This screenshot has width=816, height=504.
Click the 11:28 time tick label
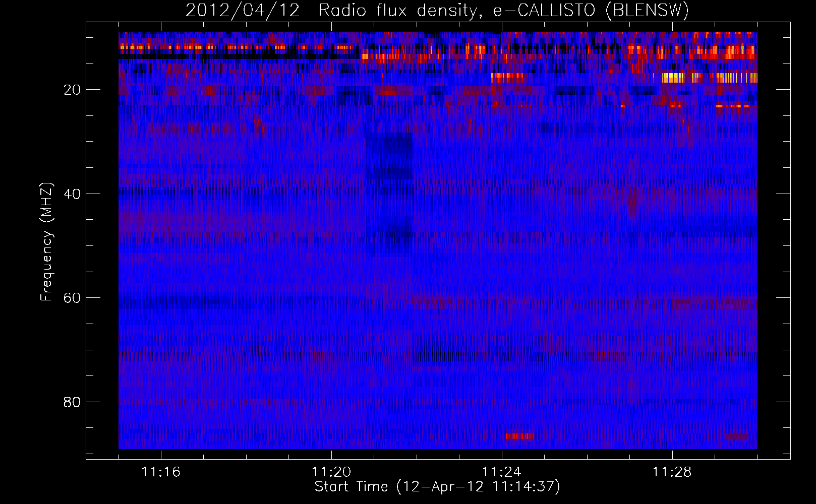672,472
